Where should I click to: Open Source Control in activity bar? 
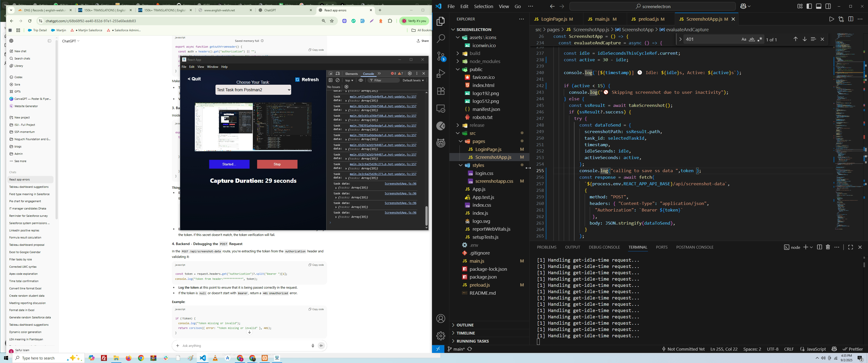coord(441,56)
